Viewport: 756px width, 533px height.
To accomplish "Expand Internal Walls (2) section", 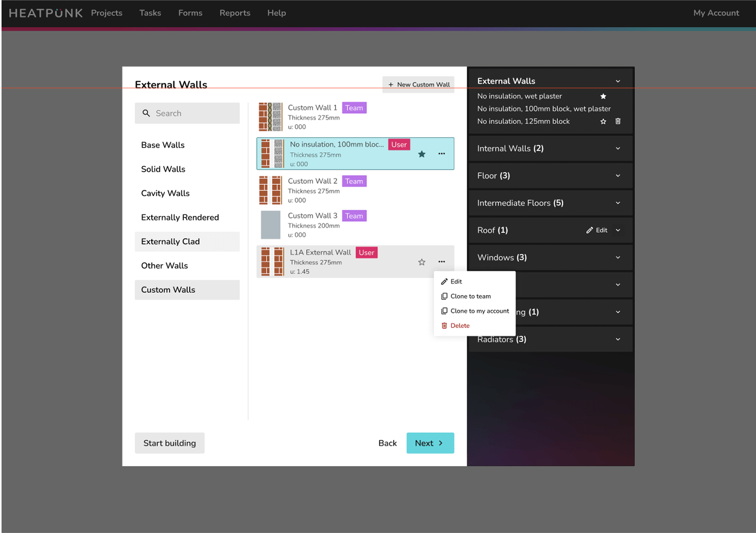I will pos(618,149).
